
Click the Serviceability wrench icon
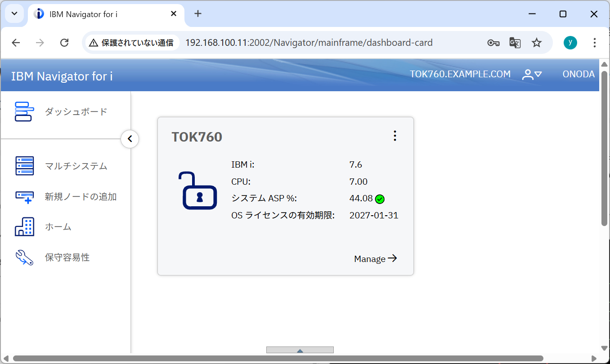coord(24,257)
